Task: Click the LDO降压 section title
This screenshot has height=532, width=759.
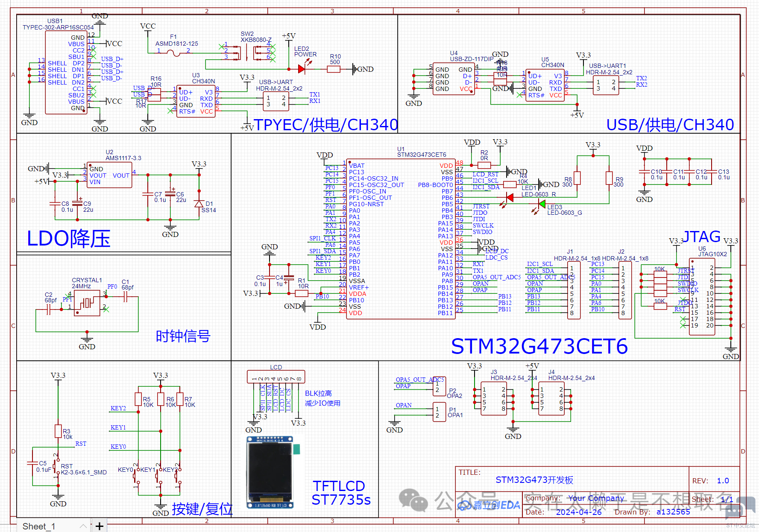Action: click(x=68, y=238)
